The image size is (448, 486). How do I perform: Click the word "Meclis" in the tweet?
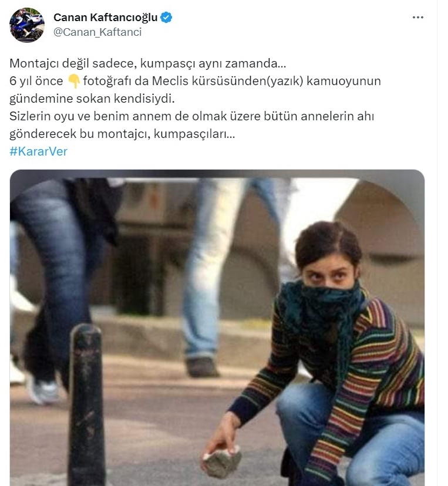coord(170,81)
